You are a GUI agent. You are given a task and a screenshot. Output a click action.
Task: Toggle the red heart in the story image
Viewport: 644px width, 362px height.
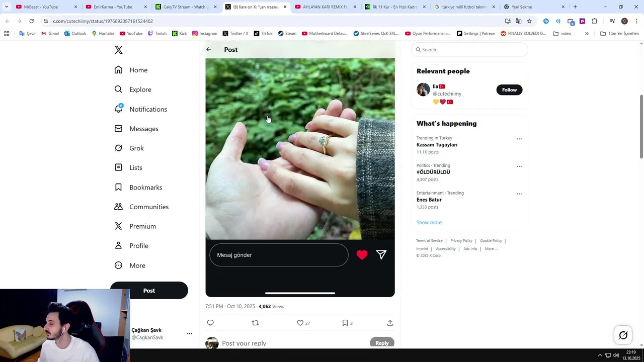pos(362,255)
